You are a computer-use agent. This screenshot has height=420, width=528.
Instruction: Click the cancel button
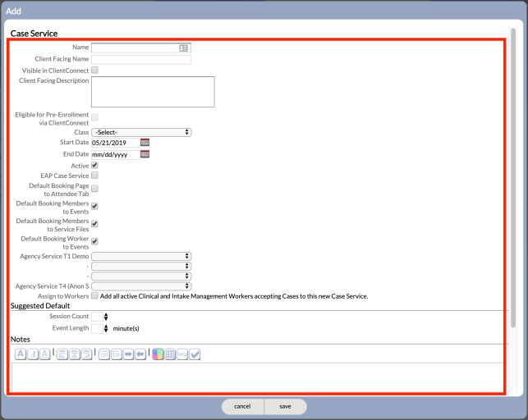(242, 407)
